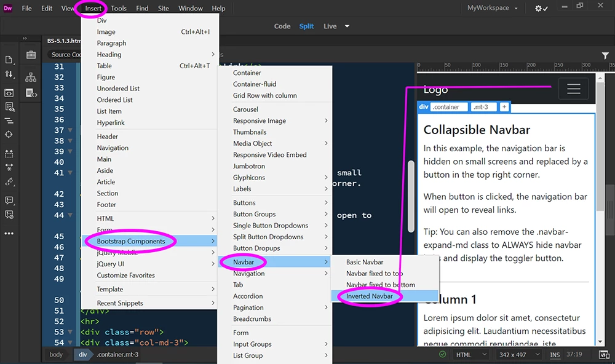Click the Collapse selection arrows icon
This screenshot has height=364, width=615.
point(9,167)
